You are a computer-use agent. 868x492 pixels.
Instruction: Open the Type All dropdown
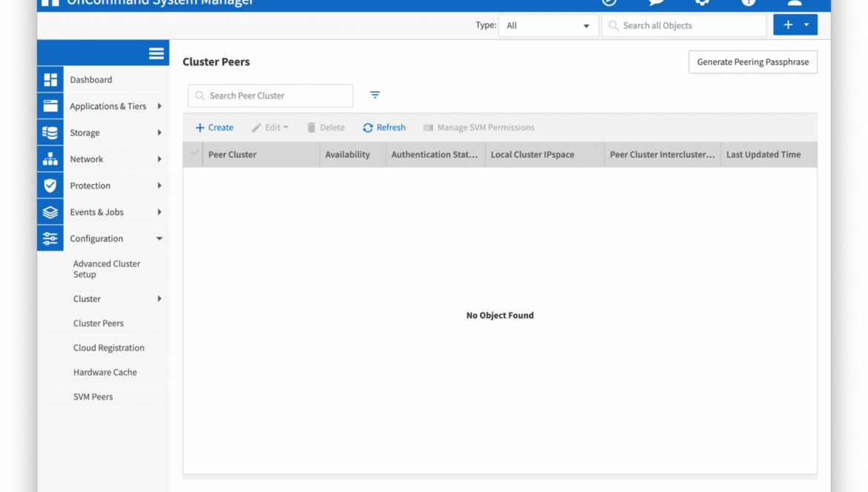548,25
